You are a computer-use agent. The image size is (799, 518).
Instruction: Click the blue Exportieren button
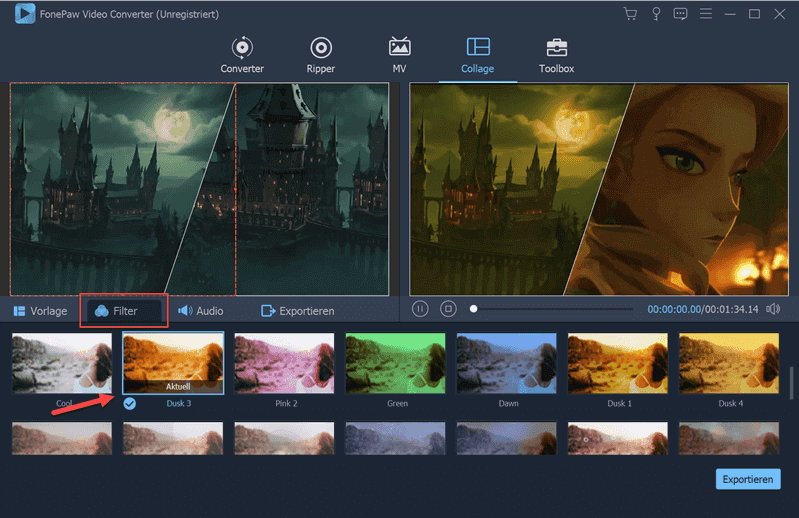coord(748,479)
